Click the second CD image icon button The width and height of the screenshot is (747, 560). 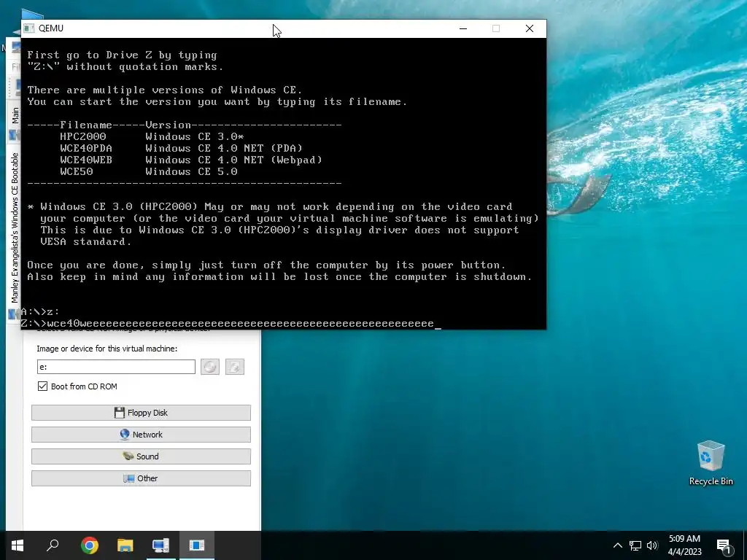234,367
